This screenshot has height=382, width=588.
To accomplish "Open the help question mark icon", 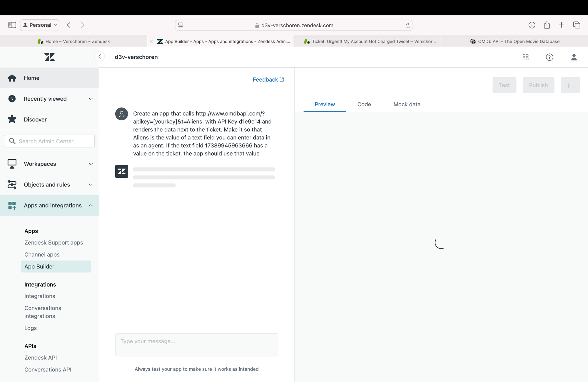I will point(549,57).
